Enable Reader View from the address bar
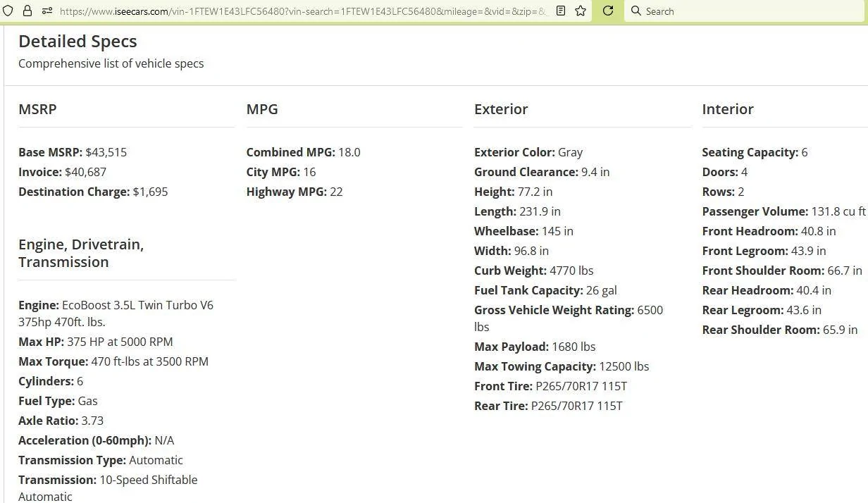Screen dimensions: 868x503 (x=560, y=11)
